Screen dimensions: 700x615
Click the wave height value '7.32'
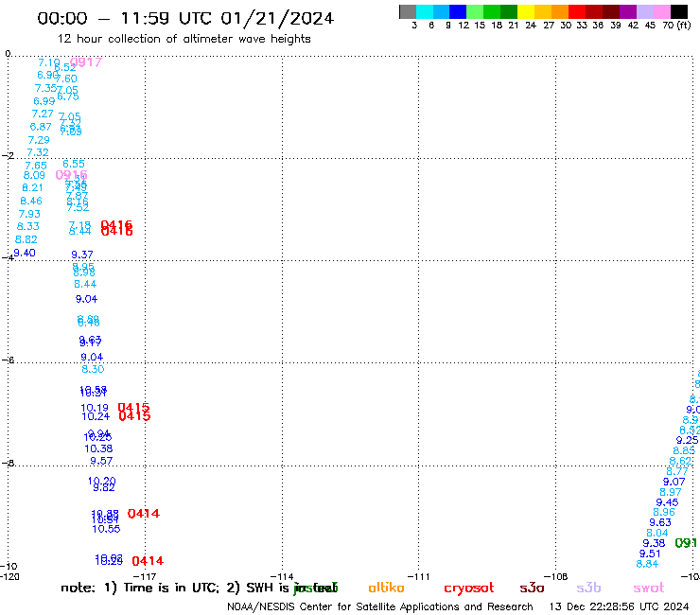[x=38, y=152]
